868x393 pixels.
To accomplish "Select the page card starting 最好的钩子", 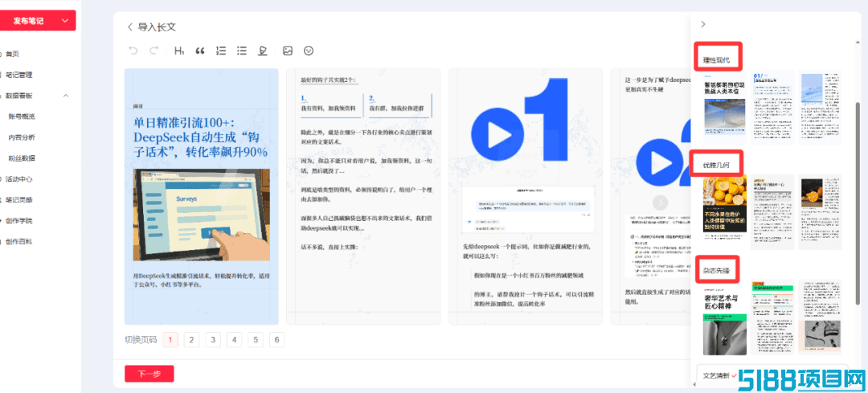I will (x=363, y=196).
